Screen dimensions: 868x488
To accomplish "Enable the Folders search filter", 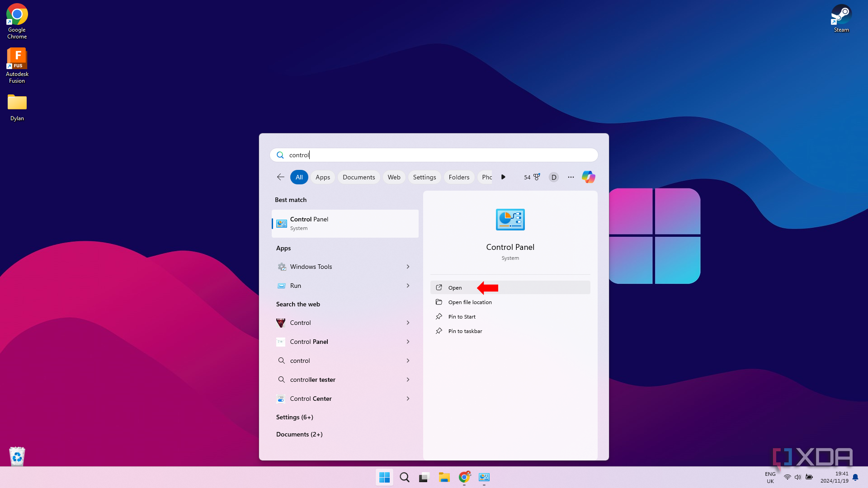I will (459, 177).
